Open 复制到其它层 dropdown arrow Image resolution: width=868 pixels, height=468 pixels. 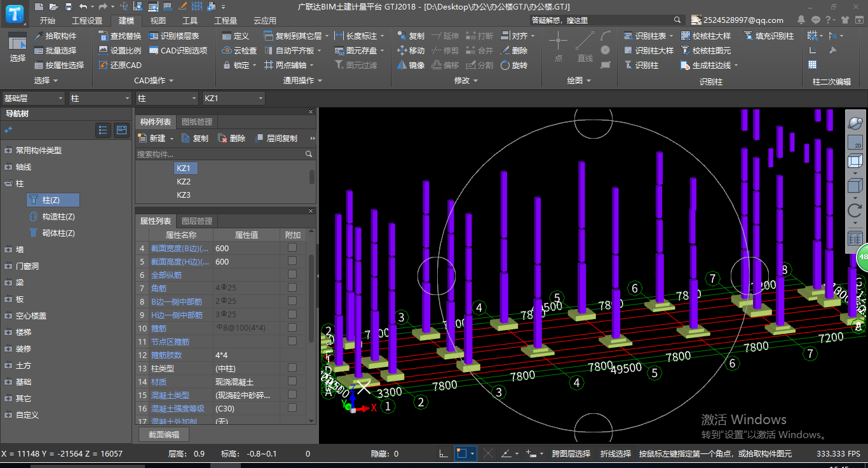coord(327,36)
